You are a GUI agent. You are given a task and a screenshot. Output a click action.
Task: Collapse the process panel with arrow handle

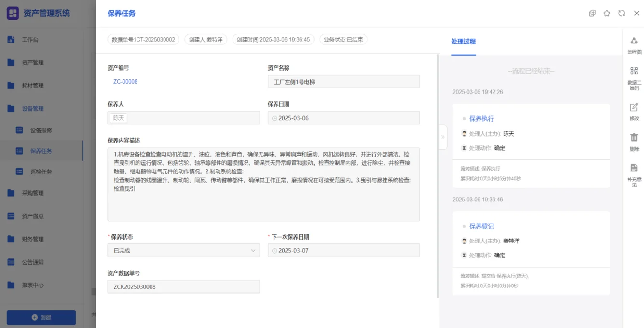point(442,137)
